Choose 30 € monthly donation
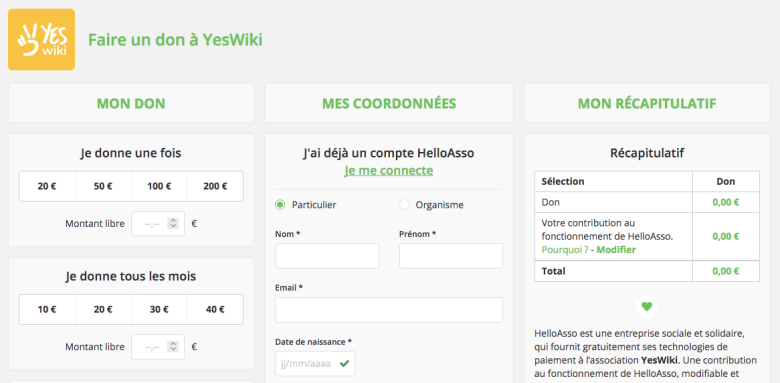This screenshot has height=383, width=780. (159, 309)
